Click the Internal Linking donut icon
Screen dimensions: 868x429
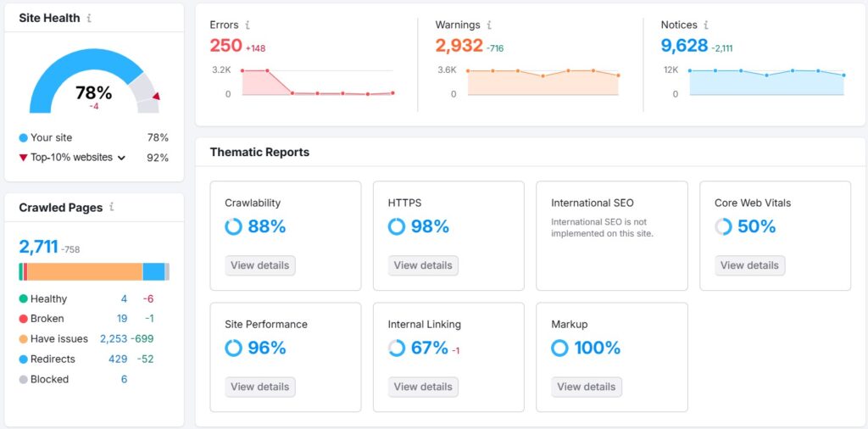pyautogui.click(x=397, y=348)
